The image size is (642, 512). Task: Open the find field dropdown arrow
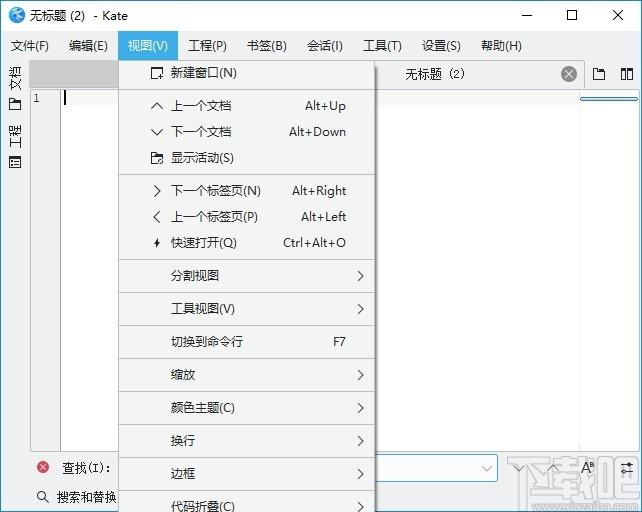point(486,468)
